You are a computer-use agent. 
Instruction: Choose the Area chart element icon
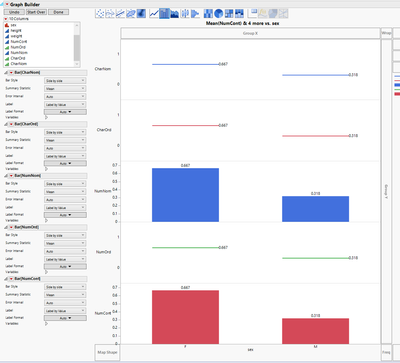[x=174, y=14]
